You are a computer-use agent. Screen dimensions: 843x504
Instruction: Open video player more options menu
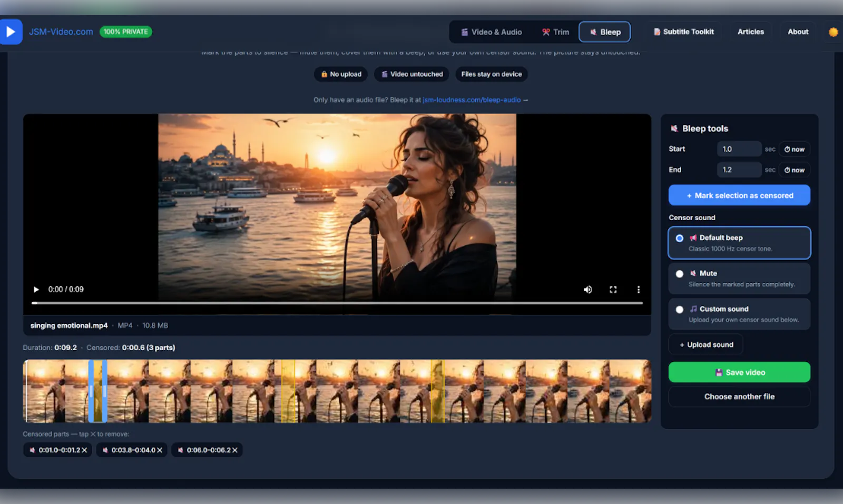click(x=638, y=289)
